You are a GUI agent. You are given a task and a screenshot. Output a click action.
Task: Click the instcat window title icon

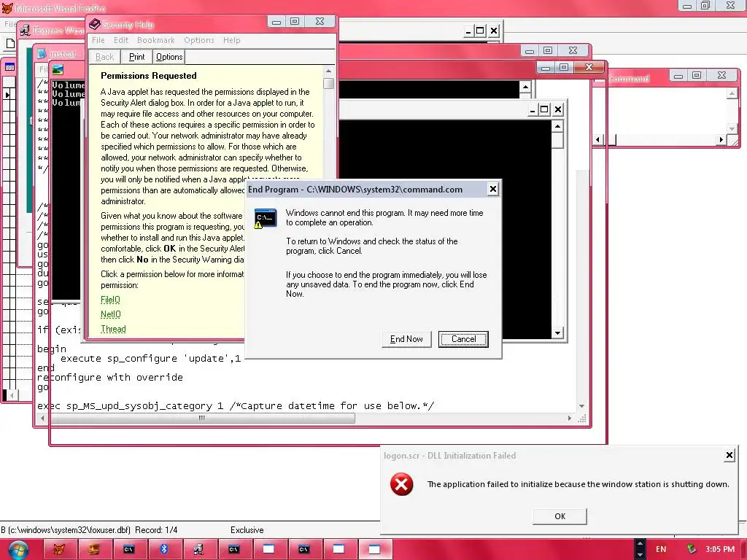tap(42, 53)
